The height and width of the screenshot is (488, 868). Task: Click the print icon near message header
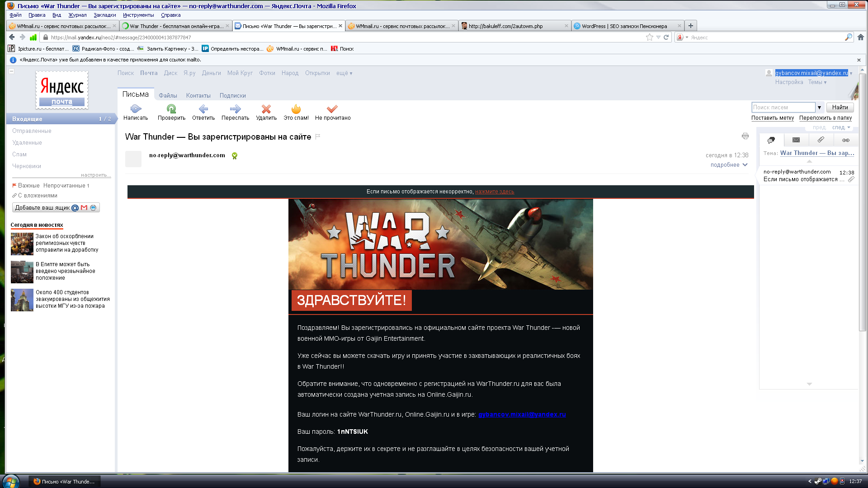coord(745,136)
